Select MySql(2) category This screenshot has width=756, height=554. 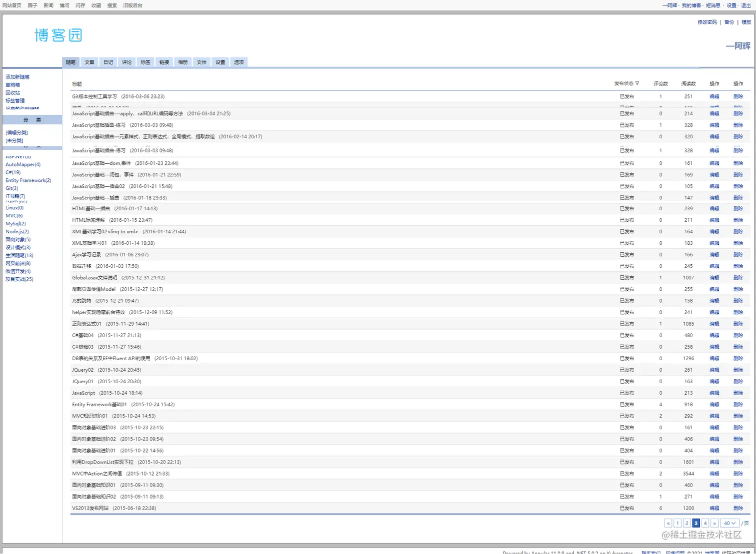tap(15, 224)
